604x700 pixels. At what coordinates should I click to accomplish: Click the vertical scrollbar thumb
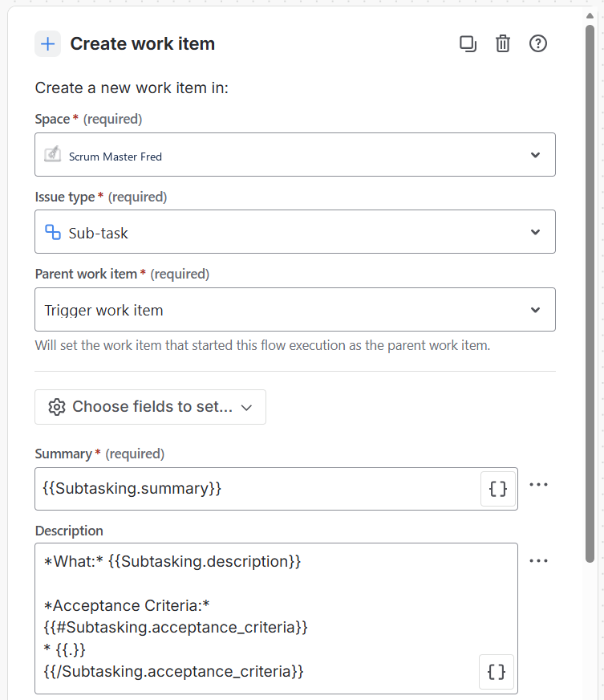tap(590, 294)
